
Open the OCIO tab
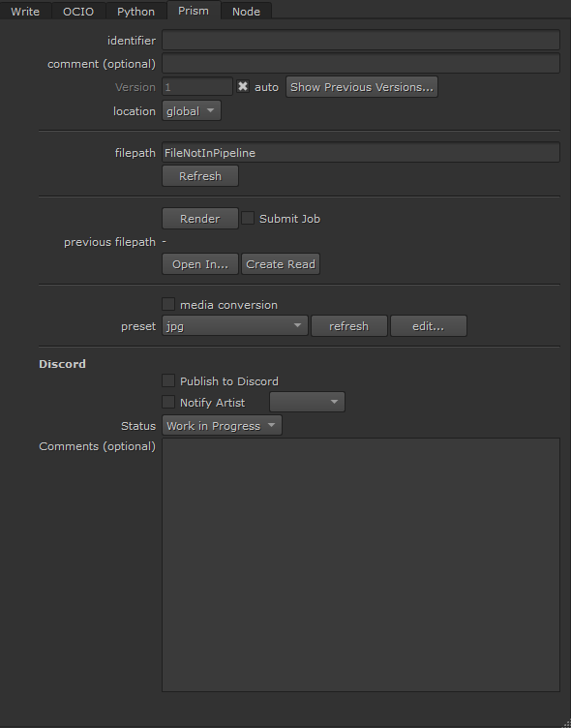tap(78, 12)
